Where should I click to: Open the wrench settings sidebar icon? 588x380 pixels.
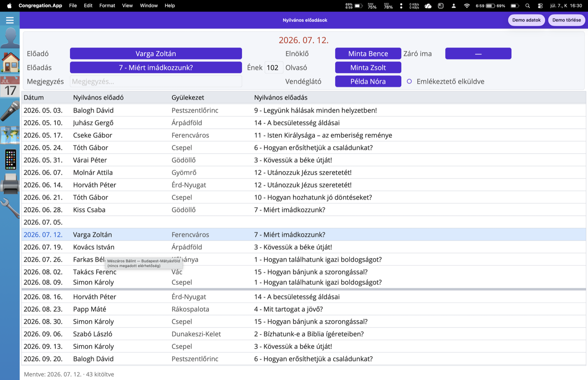click(10, 208)
